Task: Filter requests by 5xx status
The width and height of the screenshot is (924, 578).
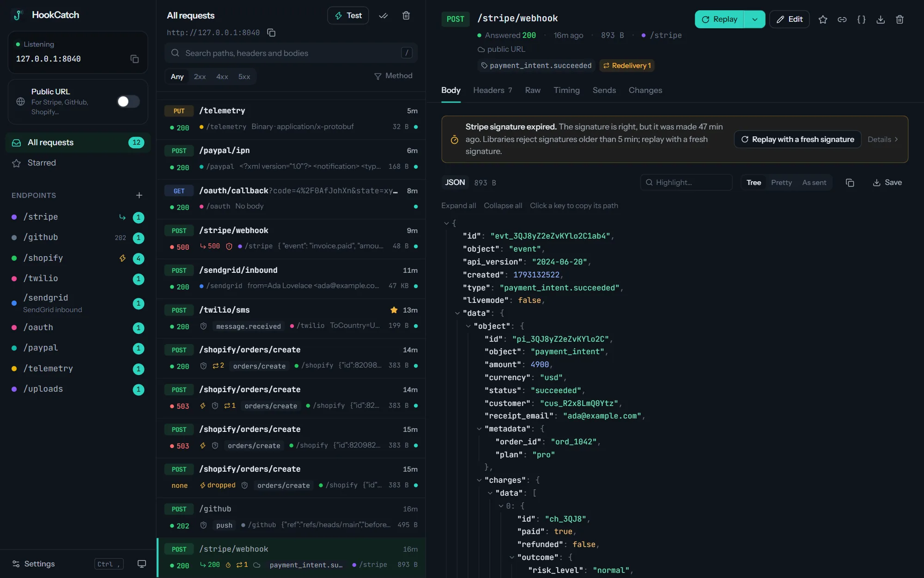Action: point(244,77)
